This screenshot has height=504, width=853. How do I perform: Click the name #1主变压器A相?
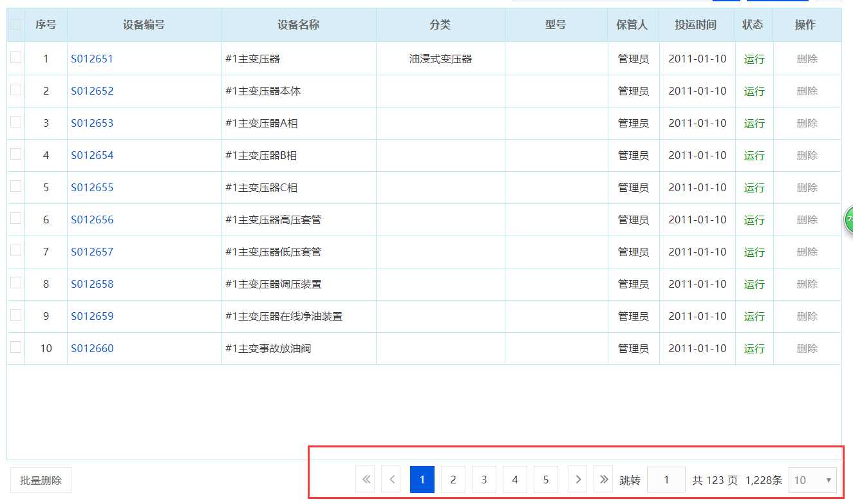coord(261,123)
